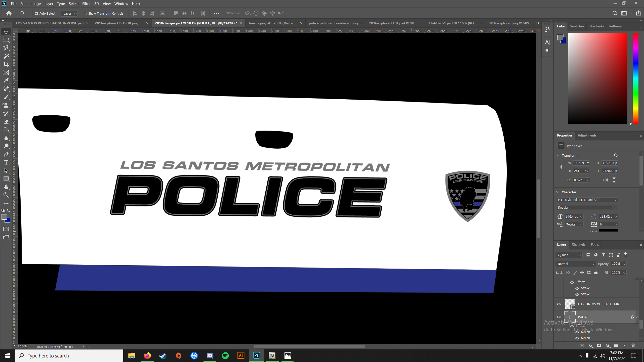Click the layer Opacity percentage field
644x362 pixels.
616,264
